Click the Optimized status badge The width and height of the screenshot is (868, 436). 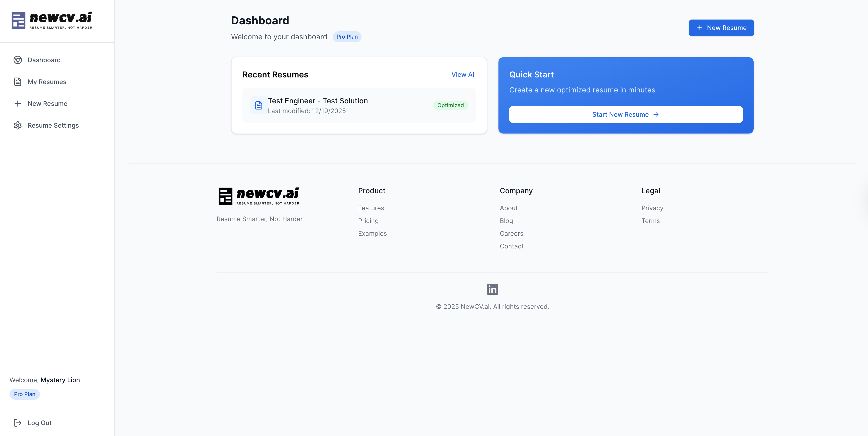click(x=450, y=105)
